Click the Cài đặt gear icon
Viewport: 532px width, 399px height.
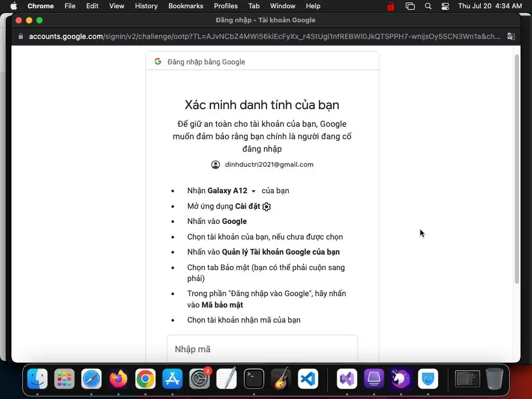(267, 206)
